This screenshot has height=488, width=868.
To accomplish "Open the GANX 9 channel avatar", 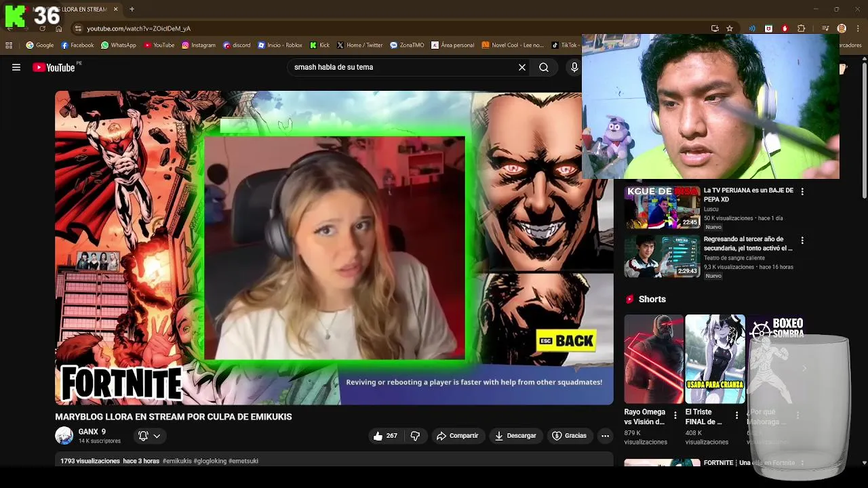I will [64, 436].
